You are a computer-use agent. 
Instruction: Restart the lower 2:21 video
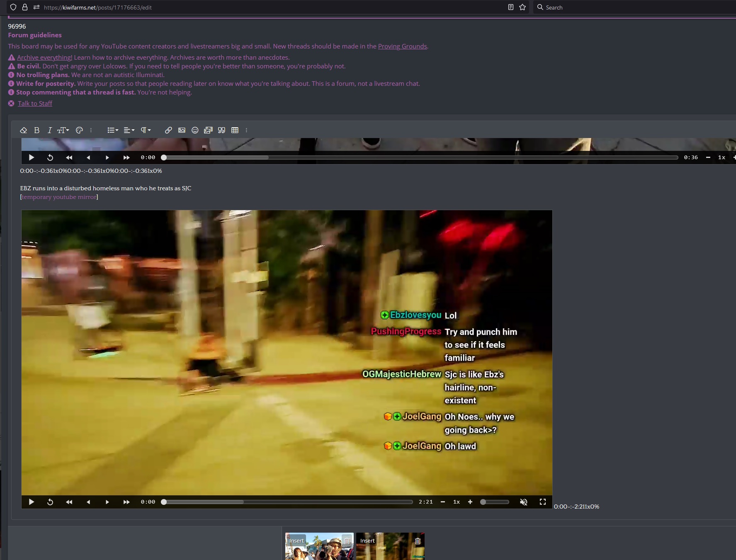click(x=50, y=502)
